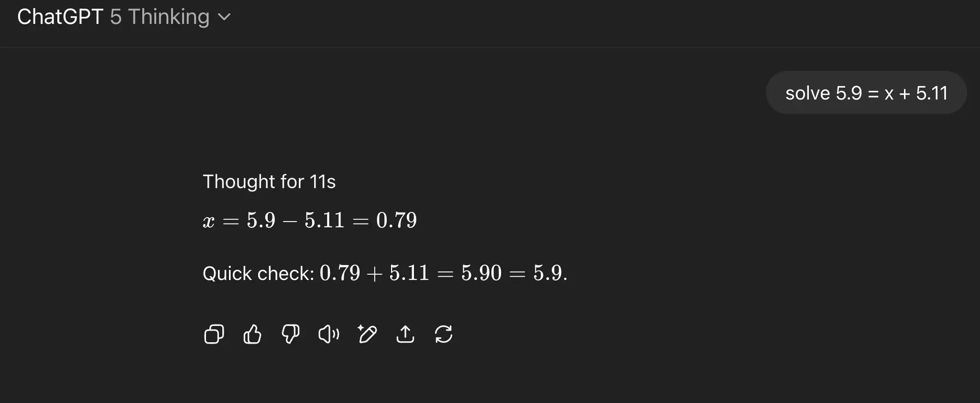Open the ChatGPT model picker title
The image size is (980, 403).
[60, 17]
